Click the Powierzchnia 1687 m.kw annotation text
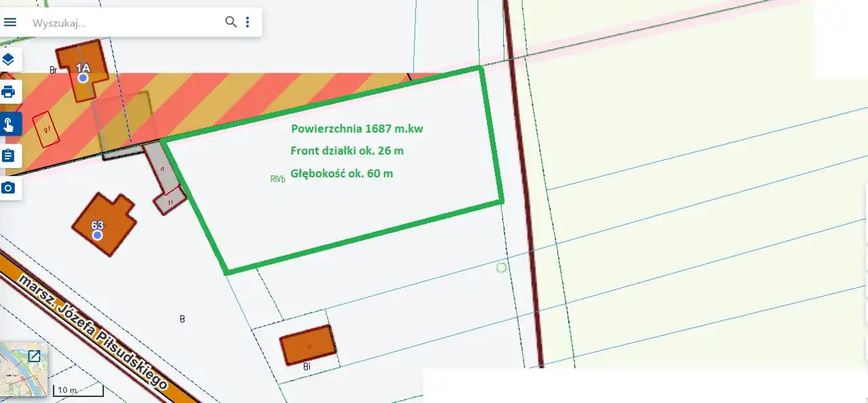The height and width of the screenshot is (403, 868). pos(357,129)
